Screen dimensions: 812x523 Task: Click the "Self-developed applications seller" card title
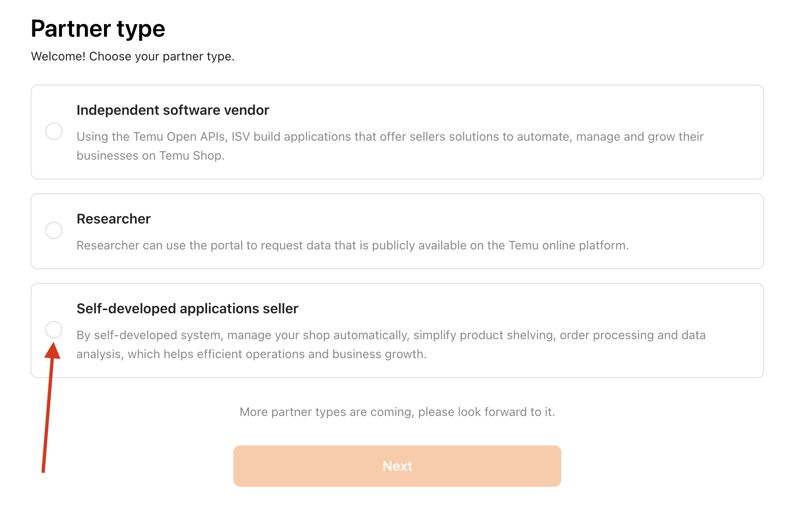coord(187,309)
